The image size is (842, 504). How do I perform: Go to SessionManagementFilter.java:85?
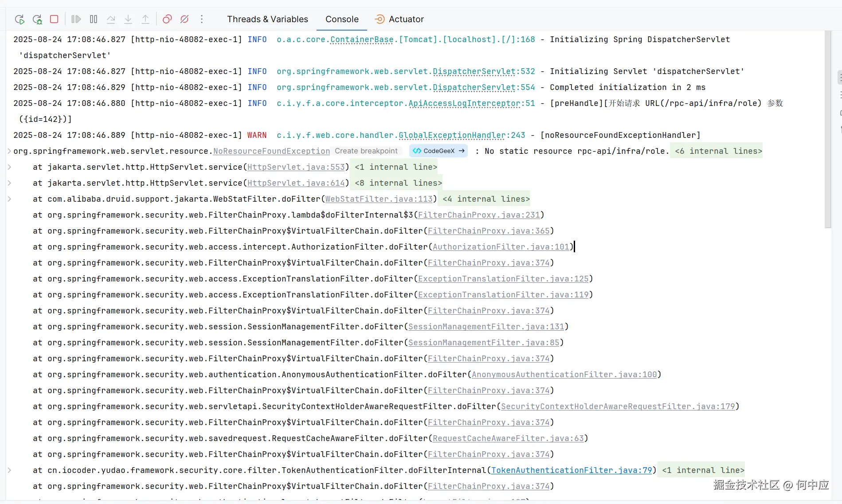(x=484, y=343)
